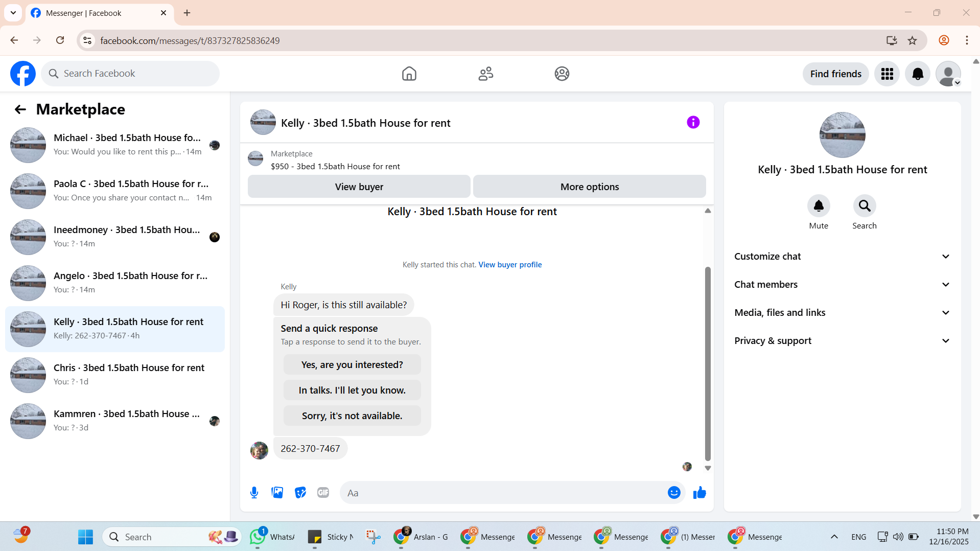
Task: Close the Messenger browser tab
Action: pyautogui.click(x=164, y=13)
